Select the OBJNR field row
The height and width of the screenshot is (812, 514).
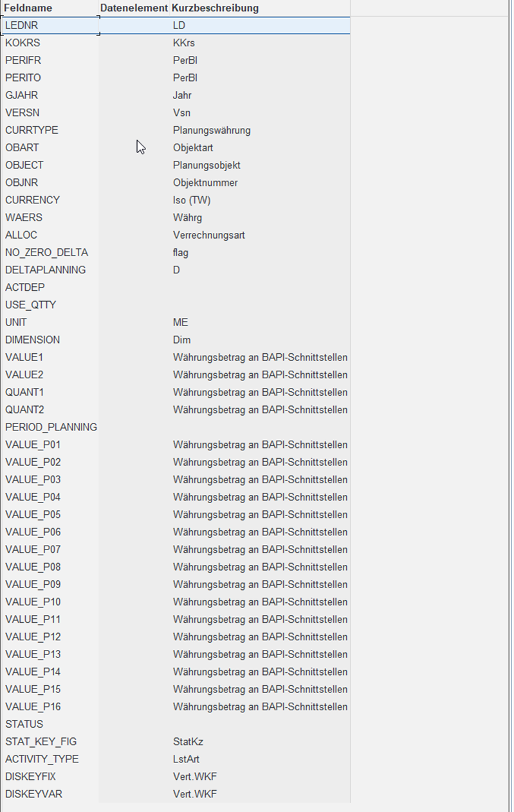(175, 183)
